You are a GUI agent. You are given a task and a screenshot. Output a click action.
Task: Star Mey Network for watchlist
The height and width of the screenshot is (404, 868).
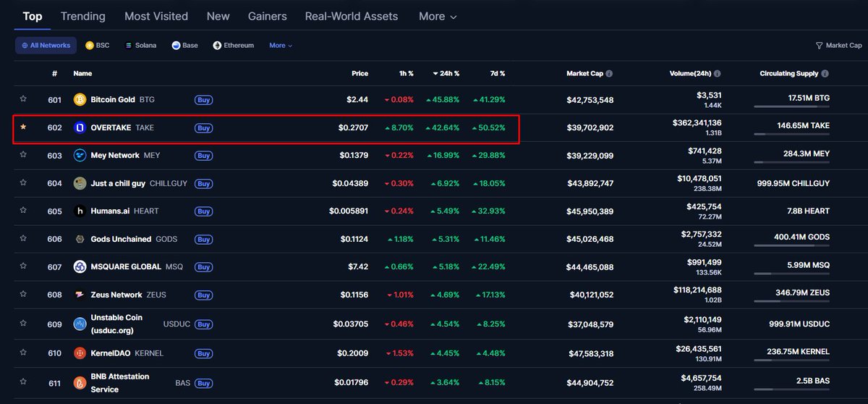coord(23,154)
